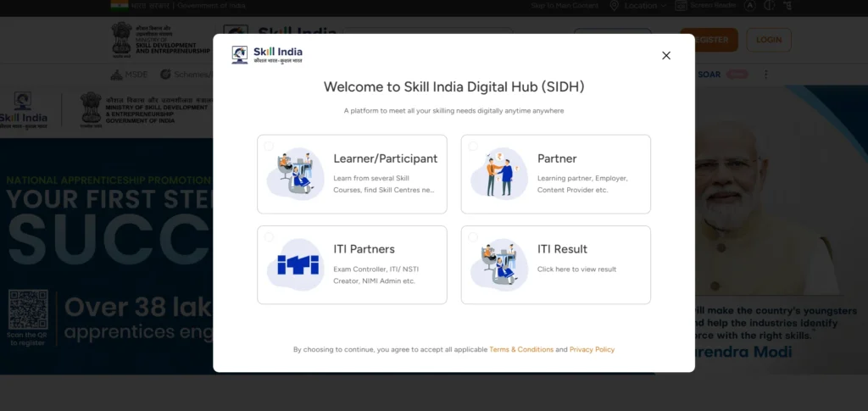Click the national emblem on the banner
This screenshot has height=411, width=868.
[91, 110]
